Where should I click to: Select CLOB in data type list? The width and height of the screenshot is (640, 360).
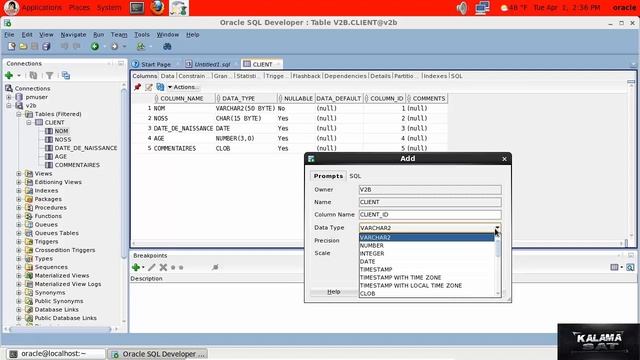[426, 293]
